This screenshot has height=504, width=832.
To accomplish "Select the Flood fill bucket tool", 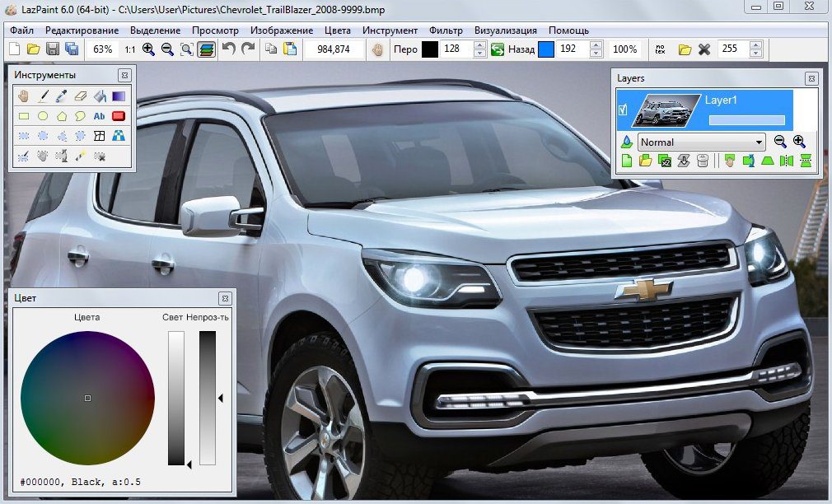I will click(100, 96).
